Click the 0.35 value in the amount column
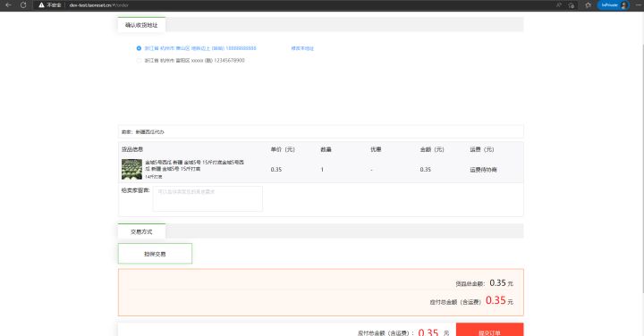This screenshot has width=644, height=336. [426, 170]
